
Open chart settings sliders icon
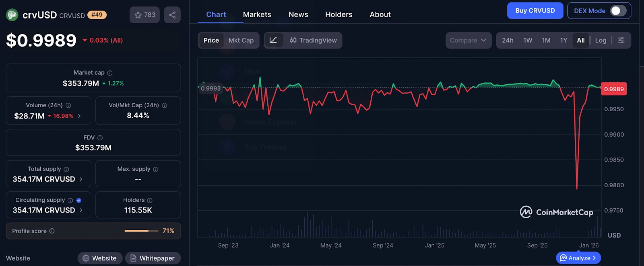coord(621,40)
